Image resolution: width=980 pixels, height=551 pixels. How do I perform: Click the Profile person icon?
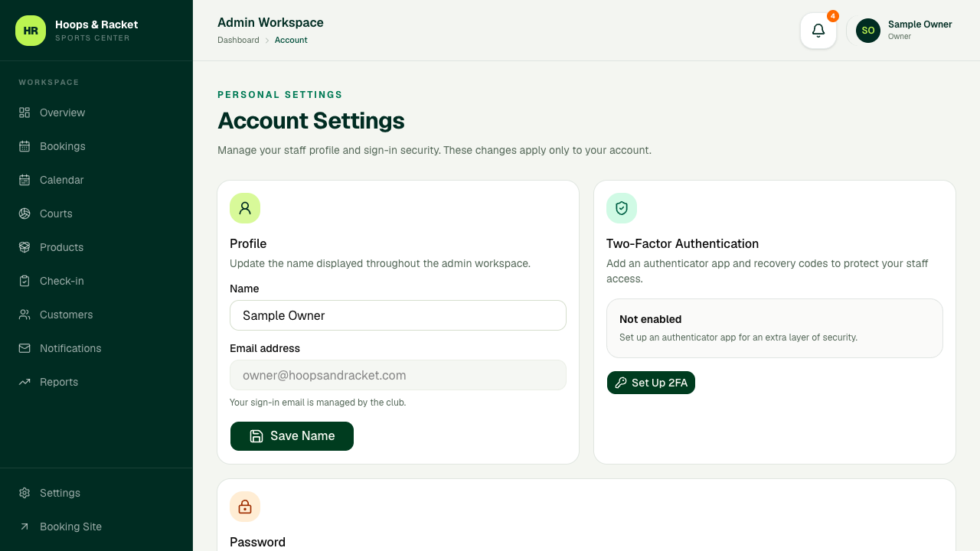(x=245, y=208)
